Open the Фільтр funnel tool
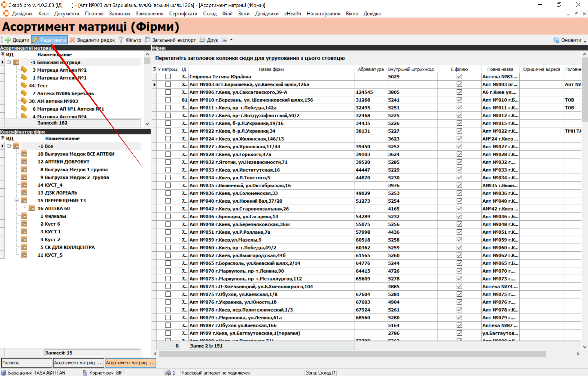Screen dimensions: 588x376 click(x=121, y=40)
